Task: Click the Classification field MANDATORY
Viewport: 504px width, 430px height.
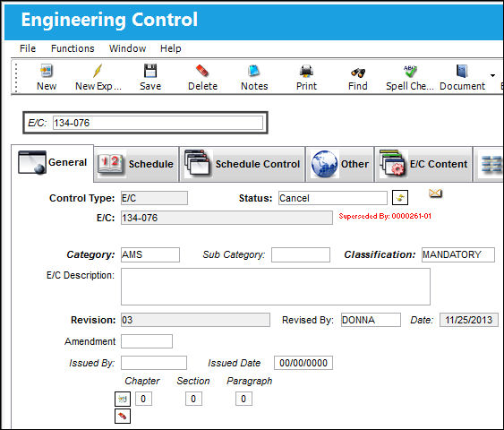Action: pyautogui.click(x=458, y=254)
